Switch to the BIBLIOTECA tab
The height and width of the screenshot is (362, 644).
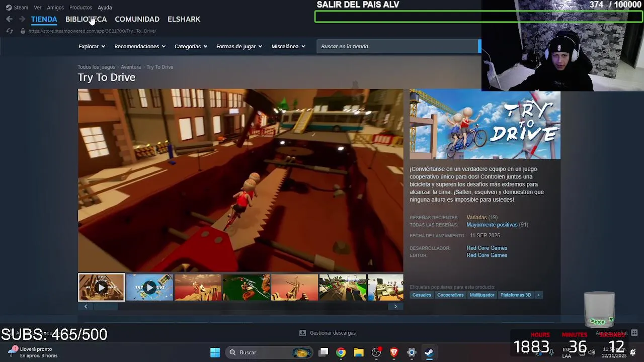(x=86, y=19)
